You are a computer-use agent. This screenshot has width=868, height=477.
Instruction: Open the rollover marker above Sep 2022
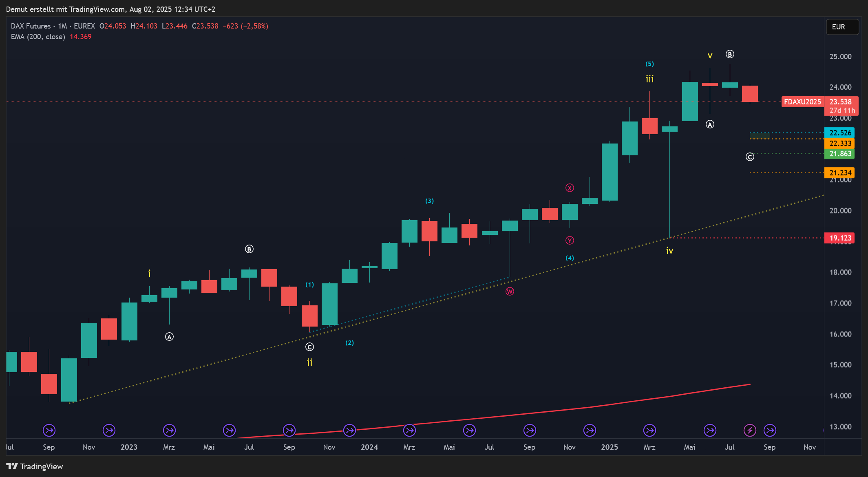pyautogui.click(x=49, y=430)
